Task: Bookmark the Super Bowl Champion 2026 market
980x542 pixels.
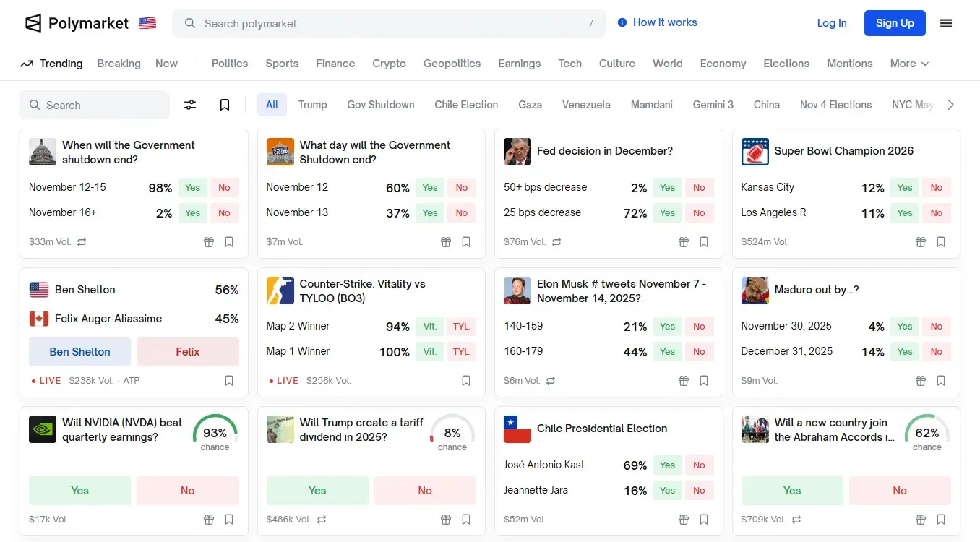Action: pyautogui.click(x=941, y=242)
